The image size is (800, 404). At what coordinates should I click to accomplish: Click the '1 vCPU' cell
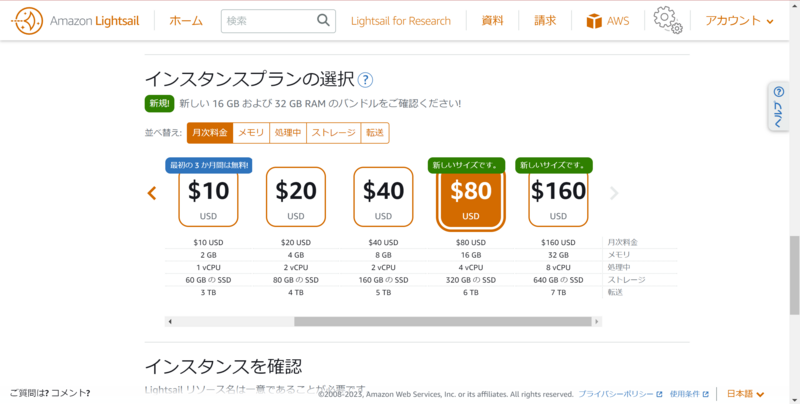(208, 267)
